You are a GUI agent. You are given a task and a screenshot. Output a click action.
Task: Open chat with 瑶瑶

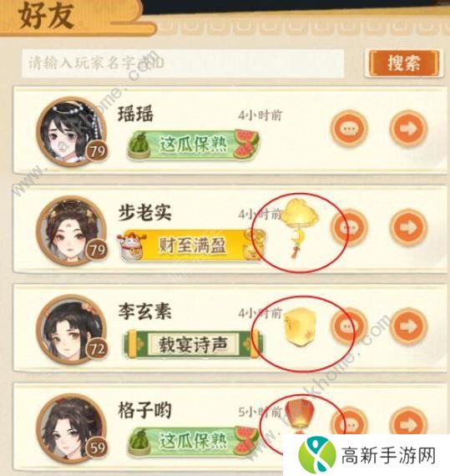pyautogui.click(x=349, y=129)
